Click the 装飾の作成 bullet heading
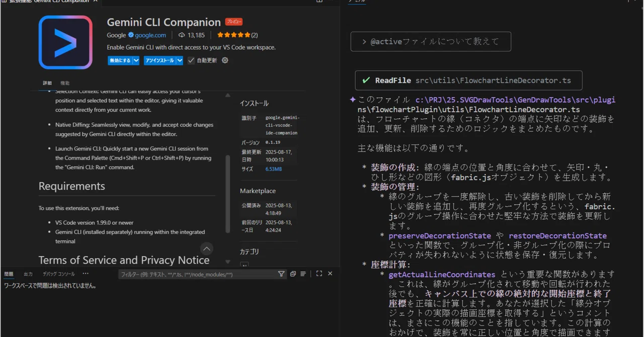The height and width of the screenshot is (337, 644). [x=395, y=167]
